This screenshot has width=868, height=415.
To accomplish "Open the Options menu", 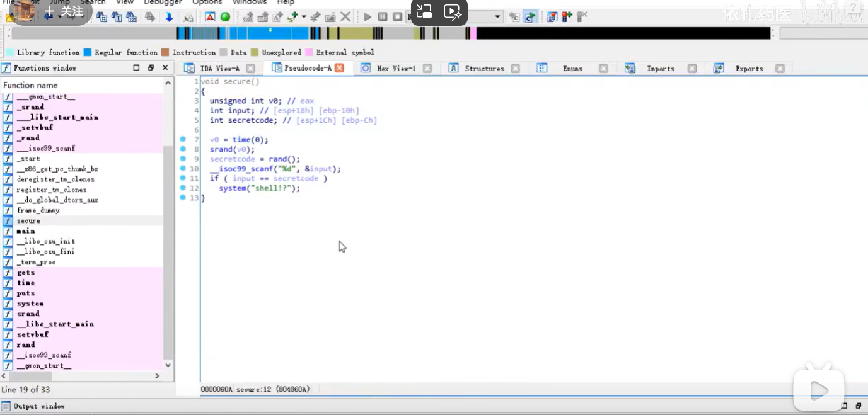I will click(x=207, y=3).
